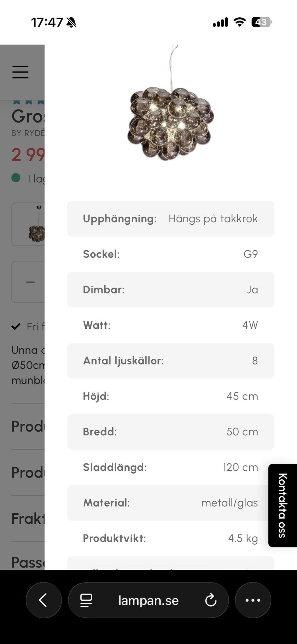Reload the lampan.se page
297x644 pixels.
click(x=211, y=600)
